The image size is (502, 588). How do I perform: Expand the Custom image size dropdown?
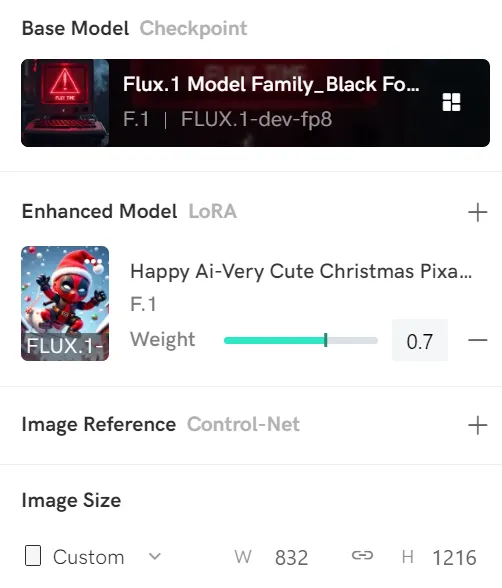[93, 556]
